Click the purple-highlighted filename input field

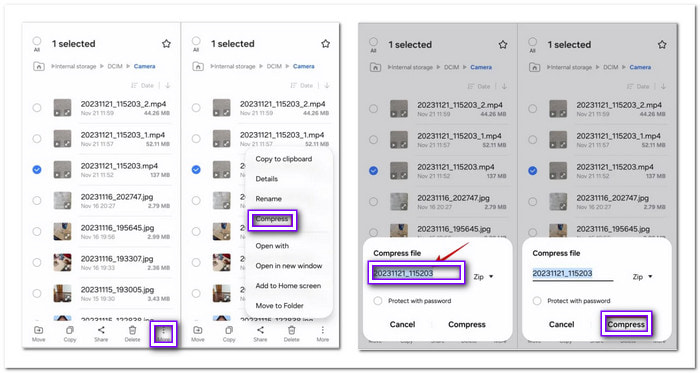click(417, 273)
